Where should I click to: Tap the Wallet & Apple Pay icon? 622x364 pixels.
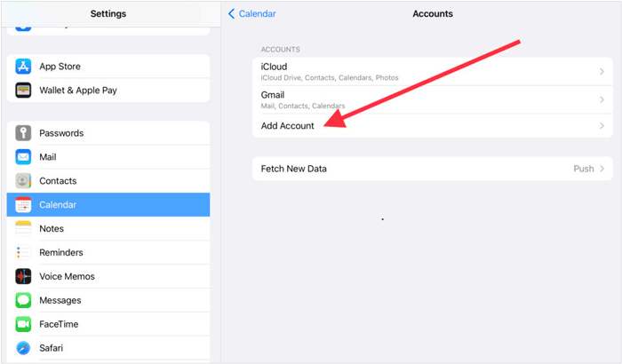pos(23,90)
